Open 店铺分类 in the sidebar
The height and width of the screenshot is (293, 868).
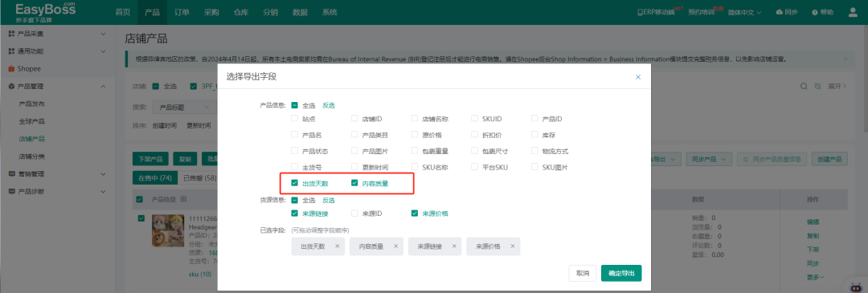(x=31, y=157)
